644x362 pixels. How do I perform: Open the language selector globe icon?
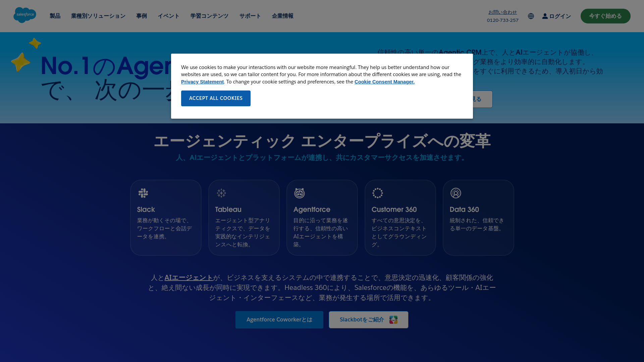tap(531, 16)
